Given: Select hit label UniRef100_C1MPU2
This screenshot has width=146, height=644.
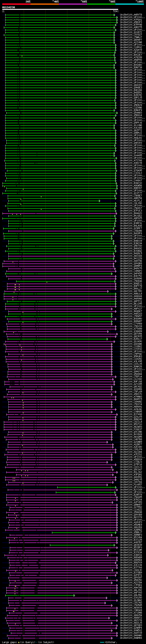Looking at the screenshot, I should (131, 47).
